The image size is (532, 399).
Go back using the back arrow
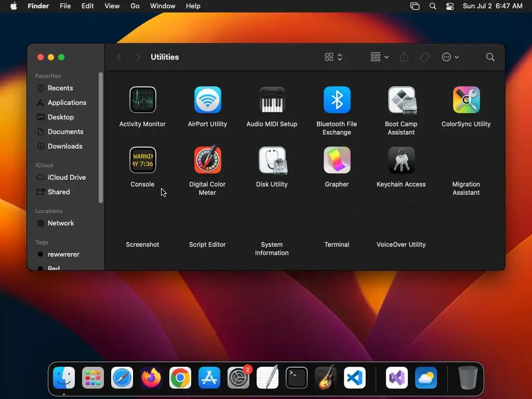point(119,57)
